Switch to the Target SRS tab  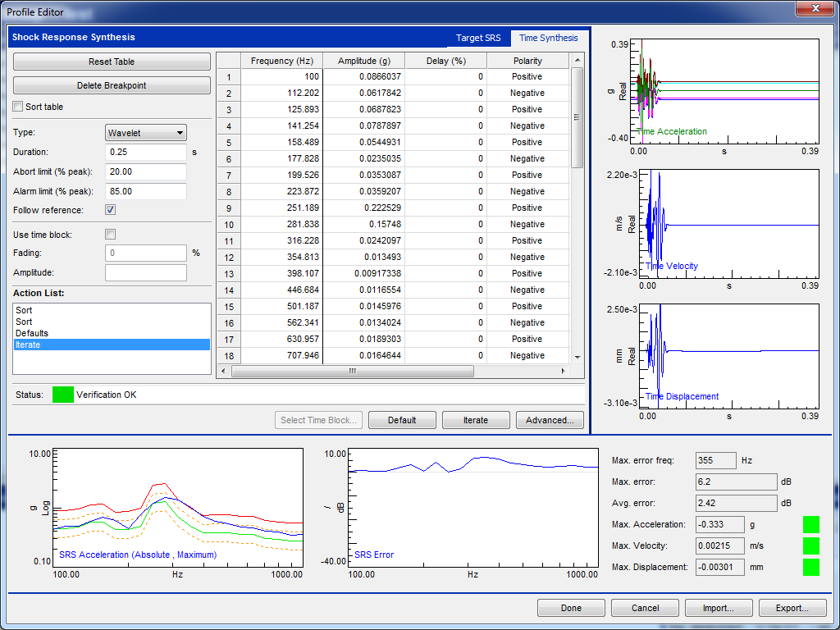click(x=477, y=38)
